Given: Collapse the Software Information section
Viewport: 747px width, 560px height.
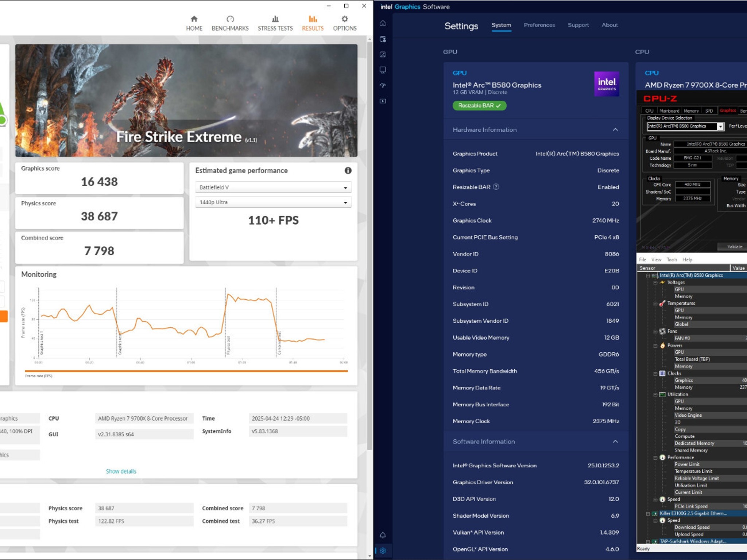Looking at the screenshot, I should coord(615,441).
